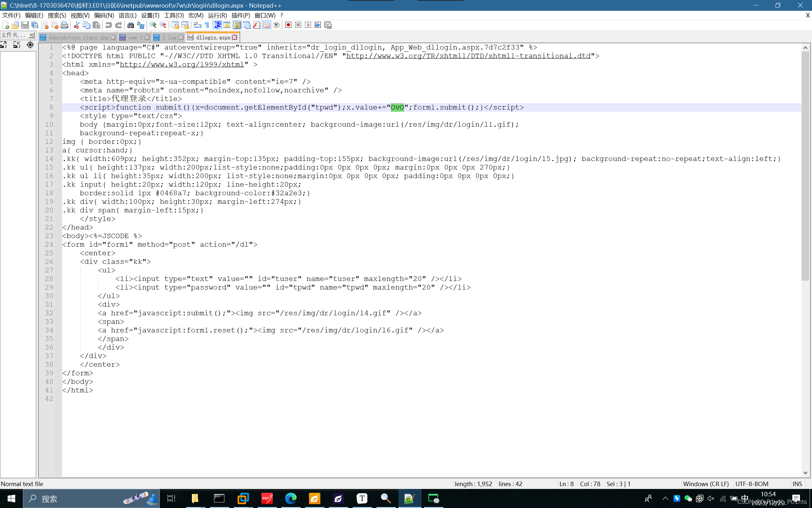812x508 pixels.
Task: Click the Playback macro icon
Action: click(x=308, y=25)
